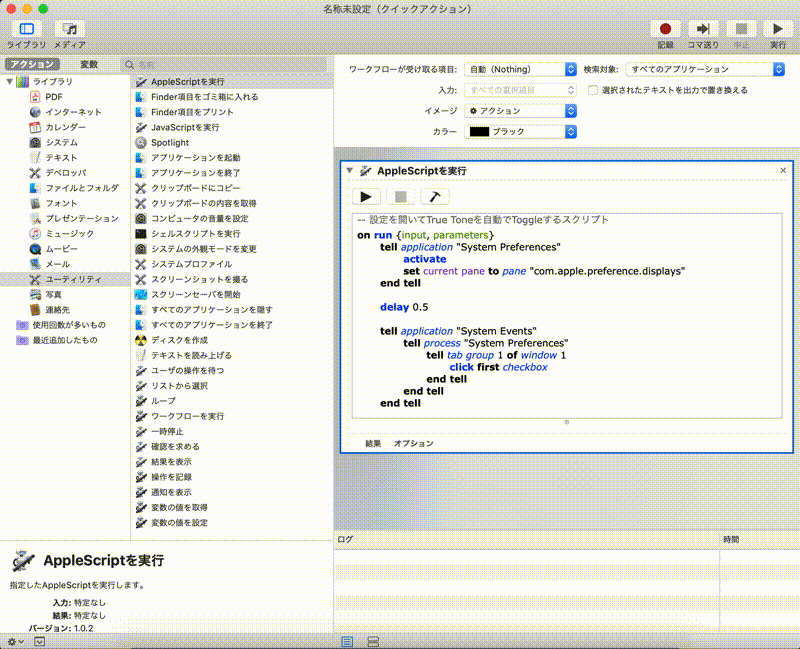Open the Media browser toolbar icon
800x649 pixels.
point(70,29)
